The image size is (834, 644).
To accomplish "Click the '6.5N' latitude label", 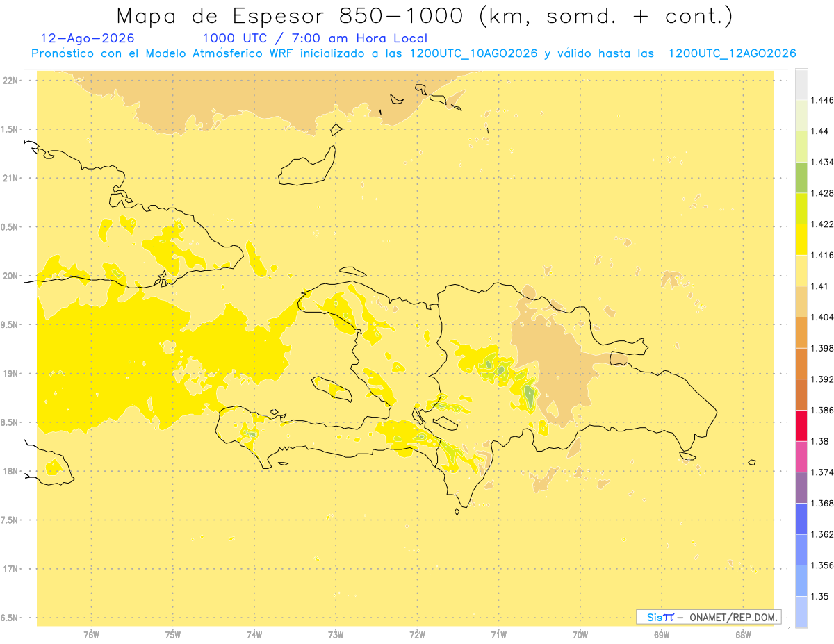I will 10,618.
